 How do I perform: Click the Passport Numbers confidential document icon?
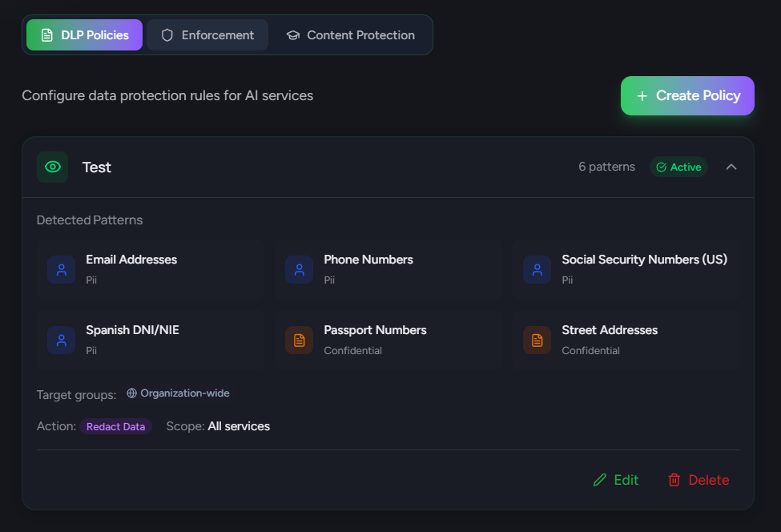click(299, 340)
